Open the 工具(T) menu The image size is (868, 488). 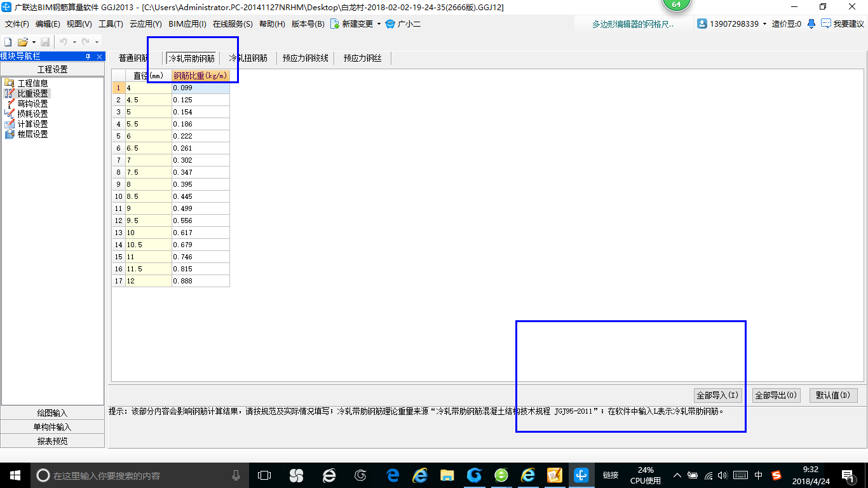click(111, 24)
